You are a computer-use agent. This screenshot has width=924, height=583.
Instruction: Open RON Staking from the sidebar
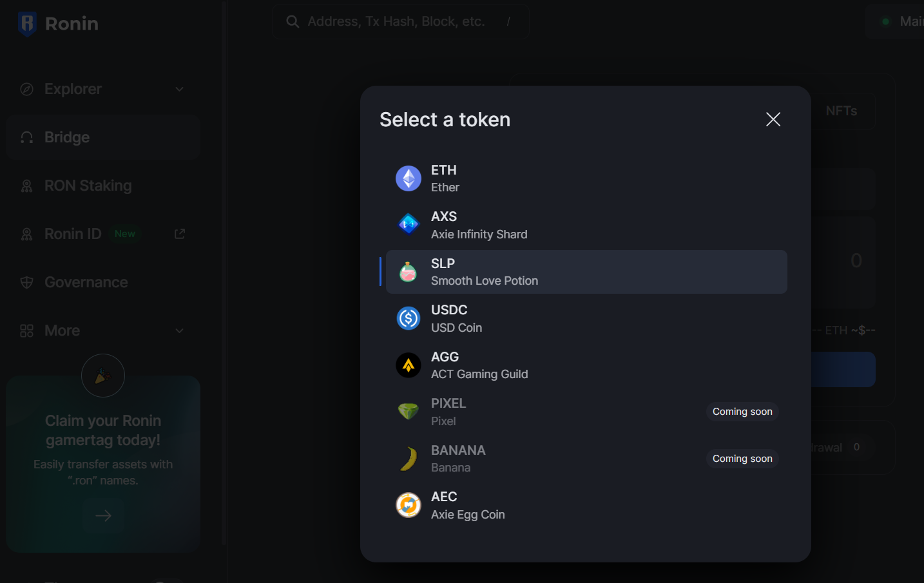click(88, 186)
